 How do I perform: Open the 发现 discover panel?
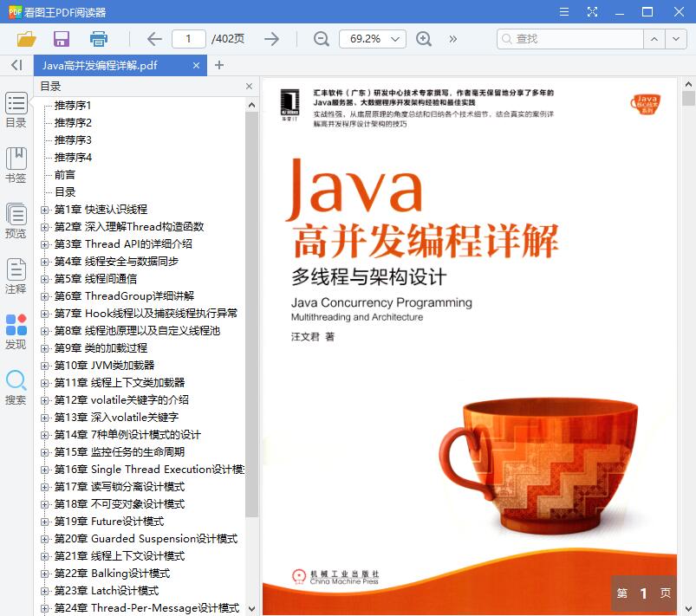tap(16, 332)
